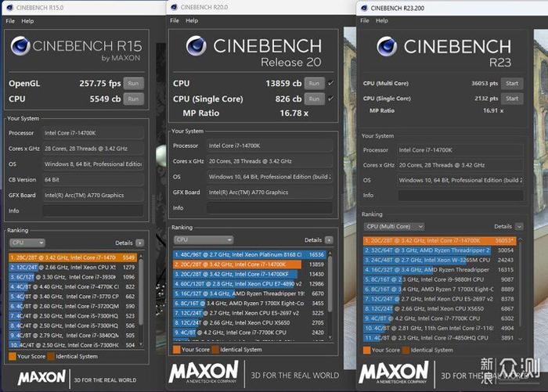Start CPU (Multi Core) test in R23
548x392 pixels.
(512, 83)
